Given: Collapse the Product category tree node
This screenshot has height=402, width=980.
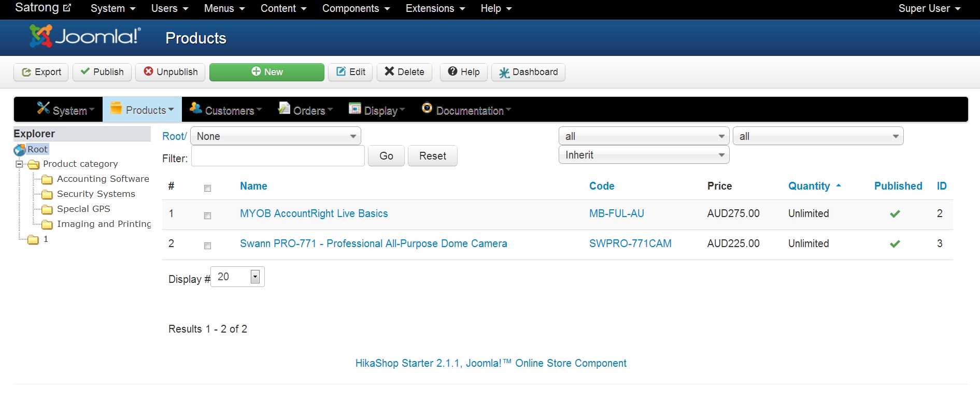Looking at the screenshot, I should [x=19, y=164].
